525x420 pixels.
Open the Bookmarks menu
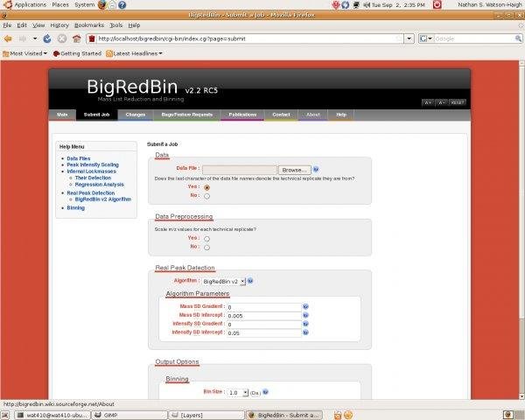(x=89, y=25)
